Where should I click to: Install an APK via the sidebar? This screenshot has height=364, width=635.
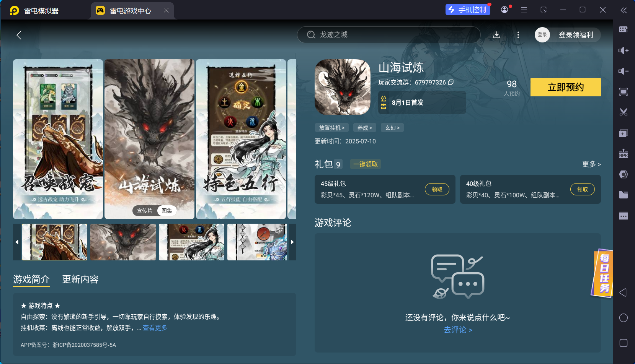pos(624,154)
